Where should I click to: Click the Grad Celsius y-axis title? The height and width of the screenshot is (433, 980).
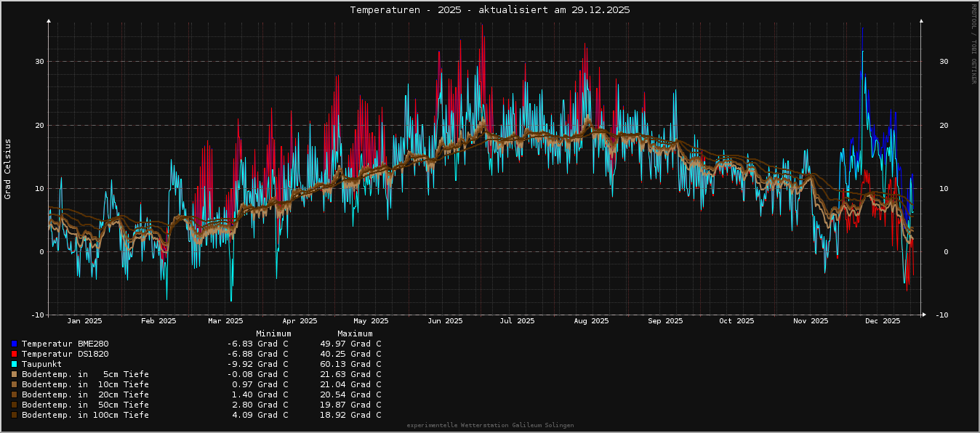coord(8,169)
